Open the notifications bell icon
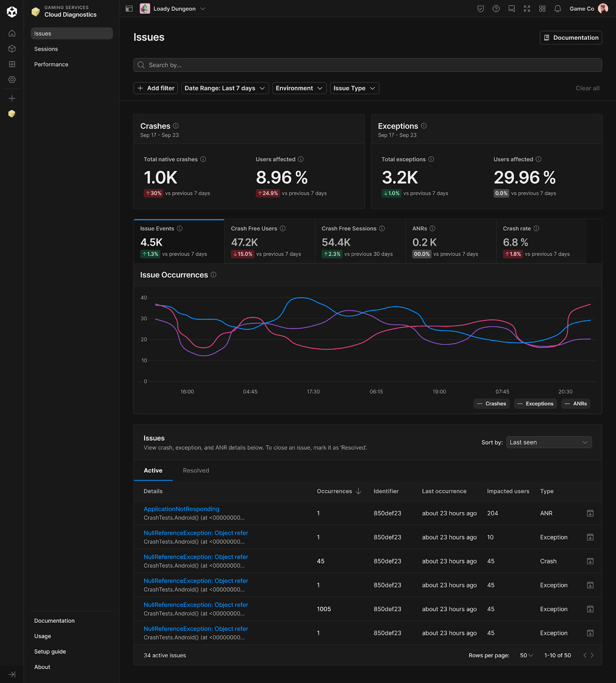Screen dimensions: 616x683 pos(558,9)
